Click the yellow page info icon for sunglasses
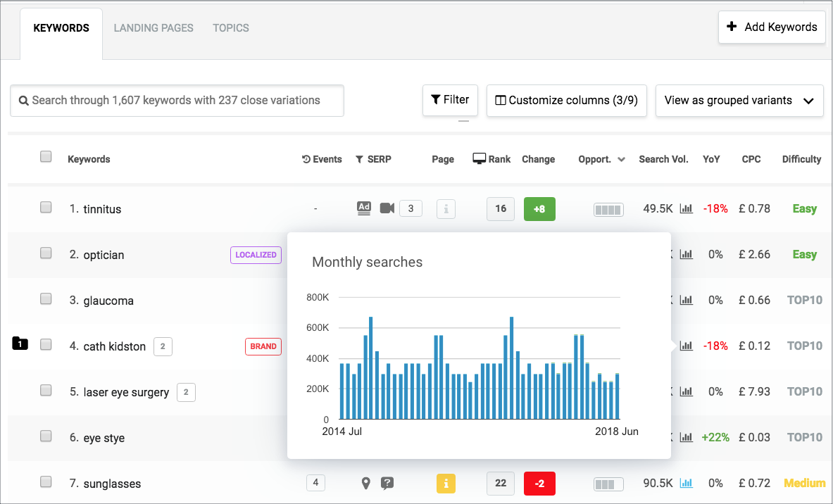 446,484
